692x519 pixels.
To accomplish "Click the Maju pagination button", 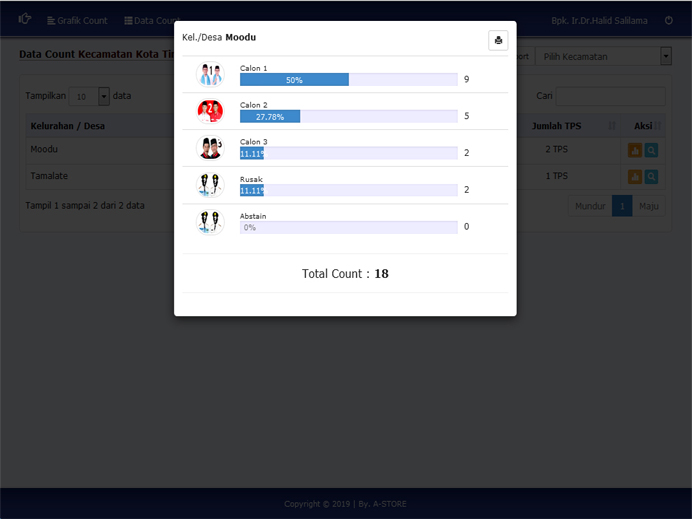I will pyautogui.click(x=649, y=206).
